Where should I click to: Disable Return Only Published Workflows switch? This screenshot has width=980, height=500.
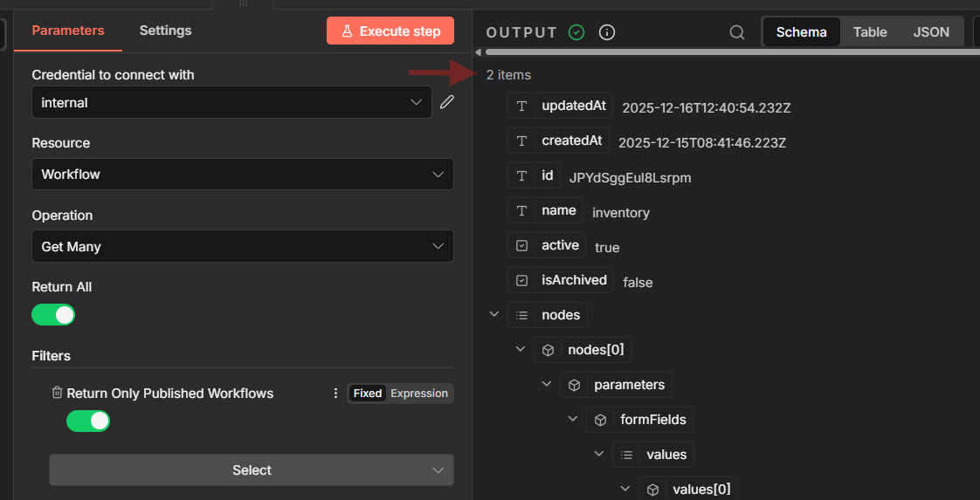click(88, 421)
